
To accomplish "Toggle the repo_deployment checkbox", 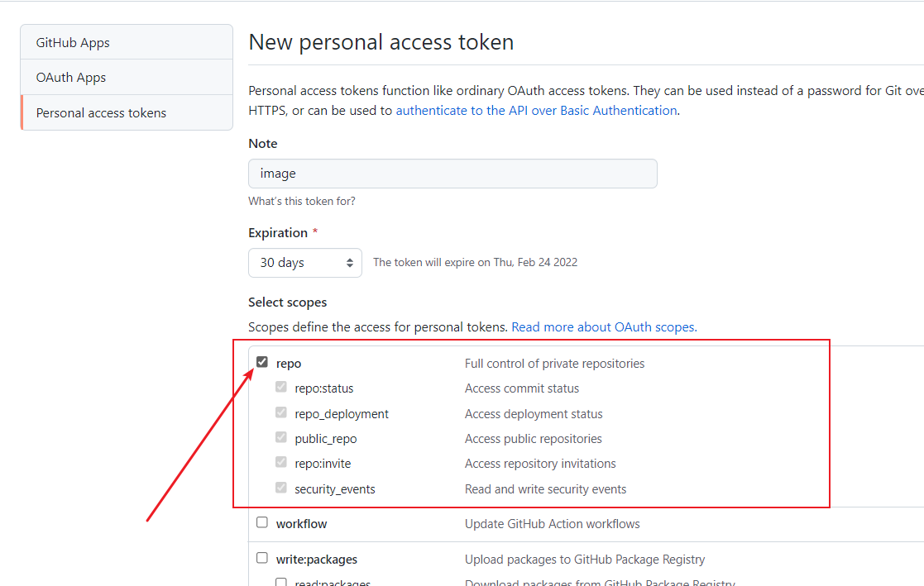I will tap(280, 412).
